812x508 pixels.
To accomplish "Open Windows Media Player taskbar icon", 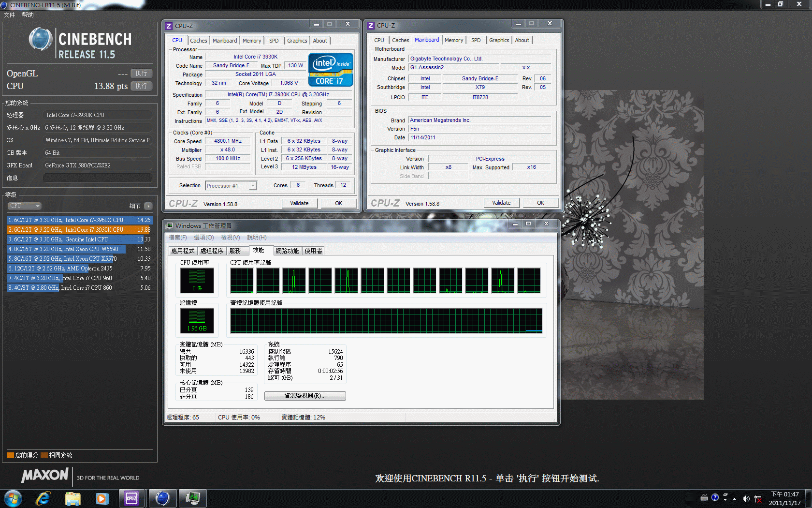I will (102, 498).
